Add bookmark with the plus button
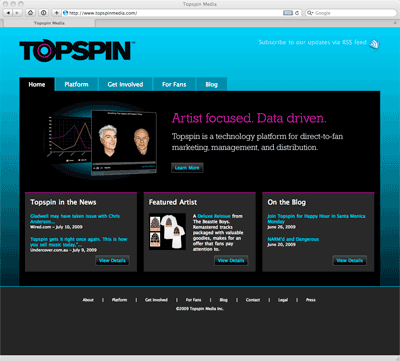The width and height of the screenshot is (400, 361). 56,13
